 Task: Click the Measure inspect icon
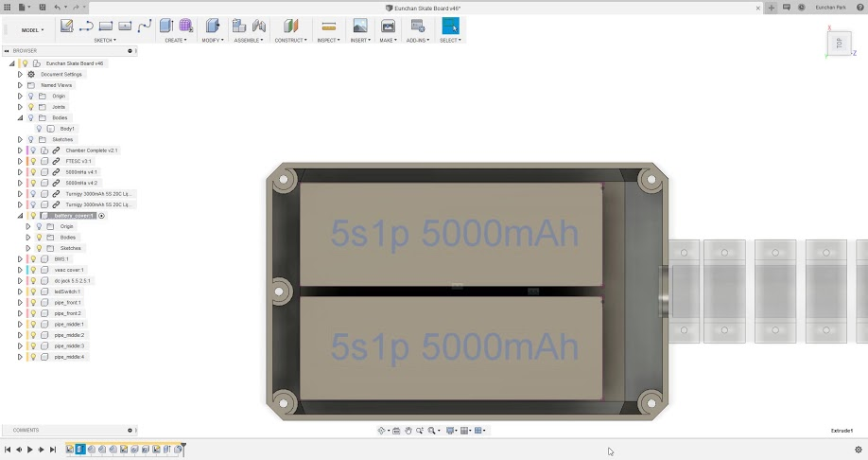329,27
